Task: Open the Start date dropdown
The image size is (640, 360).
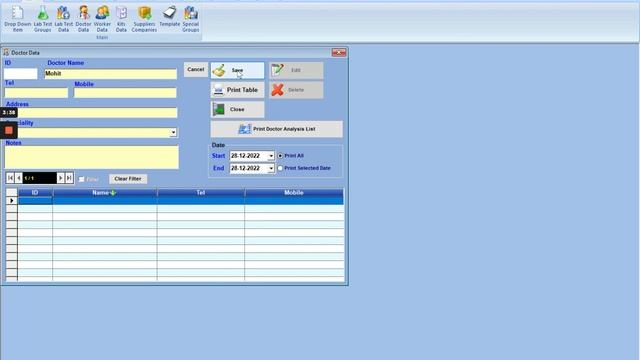Action: point(271,156)
